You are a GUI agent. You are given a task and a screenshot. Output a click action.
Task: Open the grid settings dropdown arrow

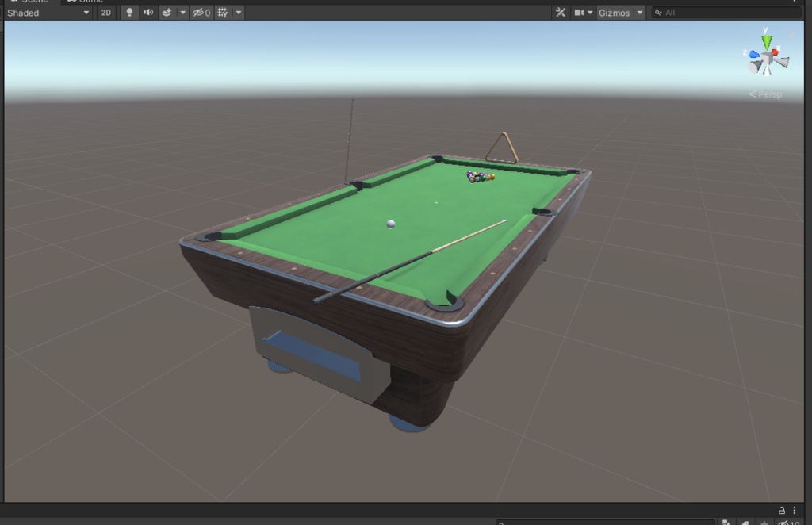pos(239,12)
